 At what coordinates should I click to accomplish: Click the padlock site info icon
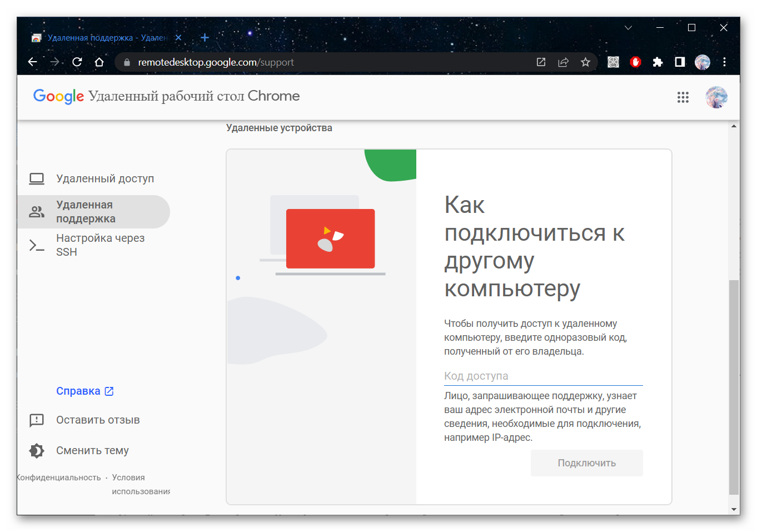(127, 62)
